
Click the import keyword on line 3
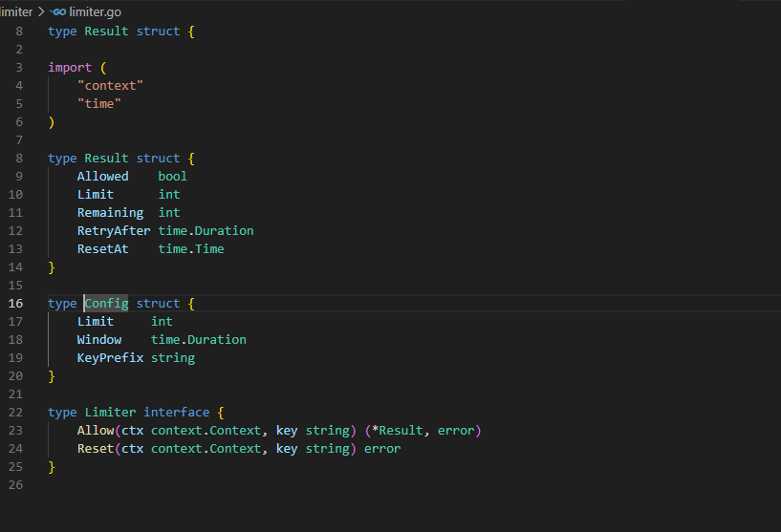pyautogui.click(x=70, y=68)
